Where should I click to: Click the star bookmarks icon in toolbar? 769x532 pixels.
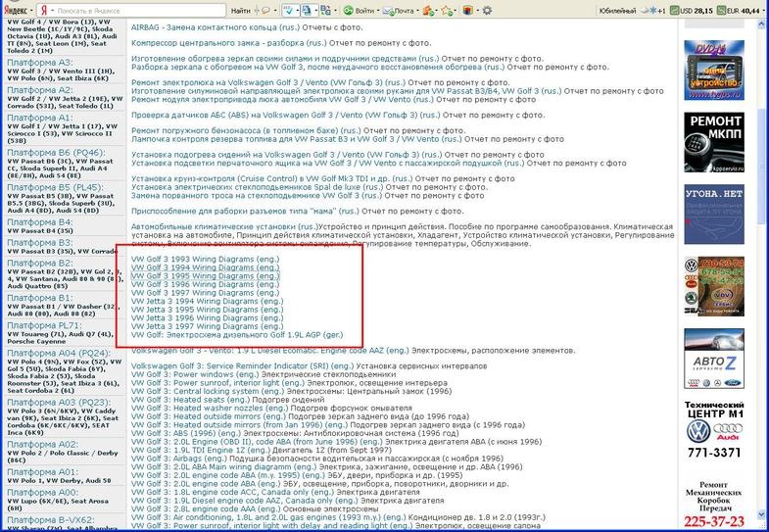(447, 11)
